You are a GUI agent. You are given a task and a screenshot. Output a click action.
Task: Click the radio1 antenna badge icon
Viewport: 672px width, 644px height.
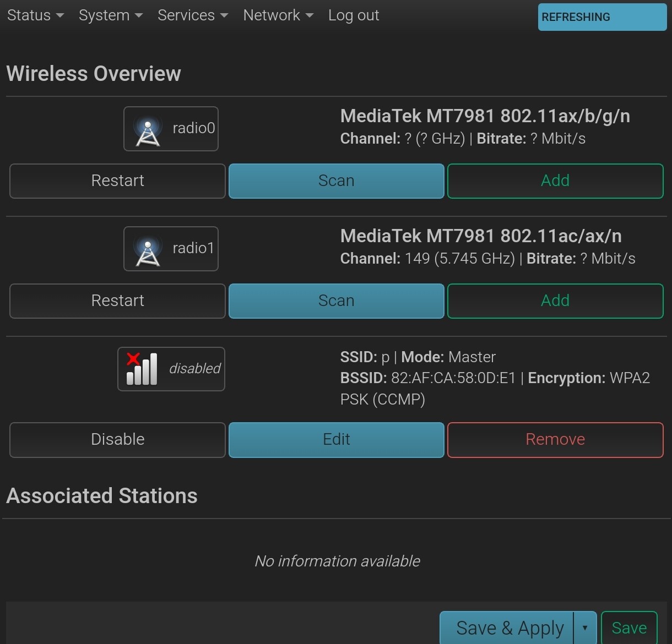(x=147, y=249)
